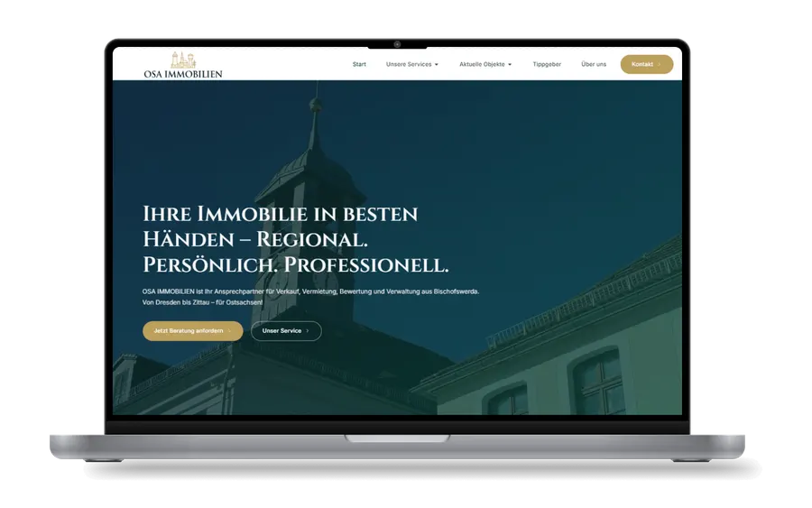Expand the Aktuelle Objekte dropdown menu
This screenshot has width=812, height=508.
click(485, 64)
